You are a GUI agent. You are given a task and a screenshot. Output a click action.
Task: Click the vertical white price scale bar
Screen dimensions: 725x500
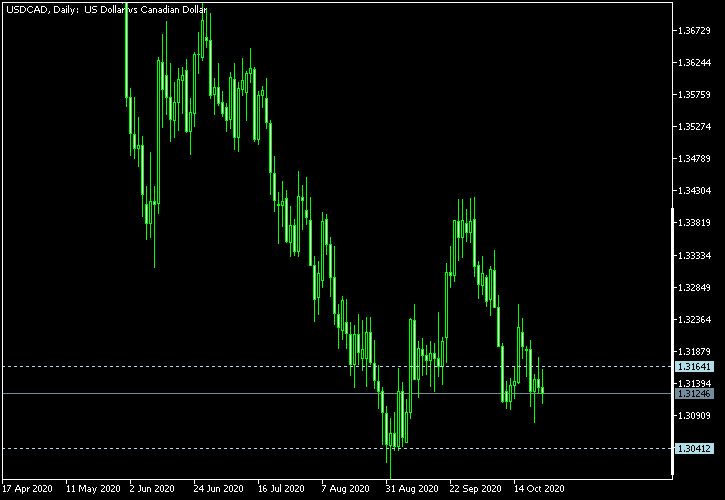[x=672, y=341]
